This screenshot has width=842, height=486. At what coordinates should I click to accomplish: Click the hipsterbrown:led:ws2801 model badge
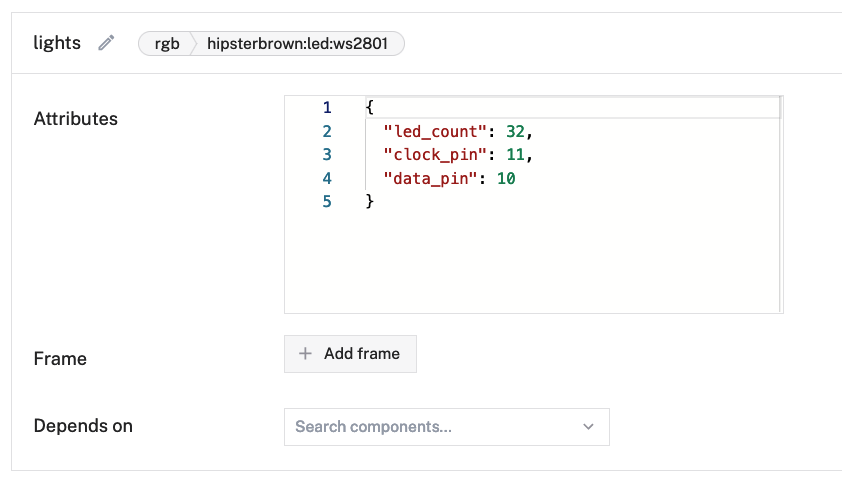pos(304,44)
